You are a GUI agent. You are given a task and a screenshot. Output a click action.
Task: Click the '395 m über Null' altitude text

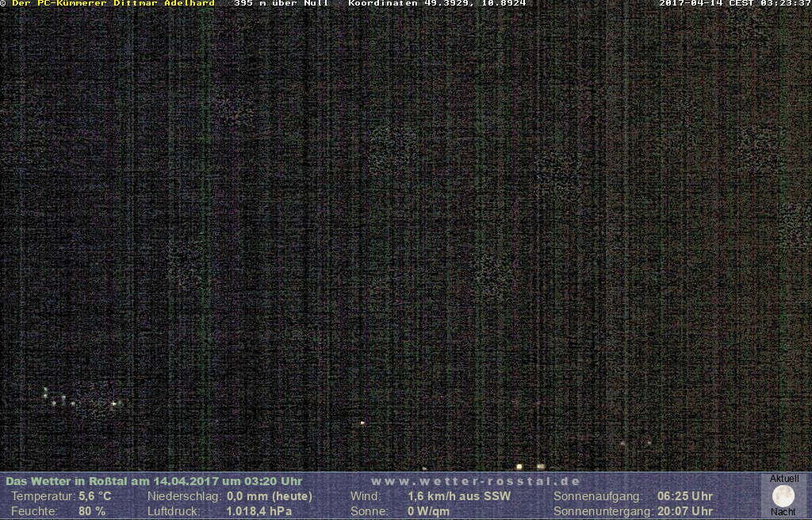coord(282,4)
